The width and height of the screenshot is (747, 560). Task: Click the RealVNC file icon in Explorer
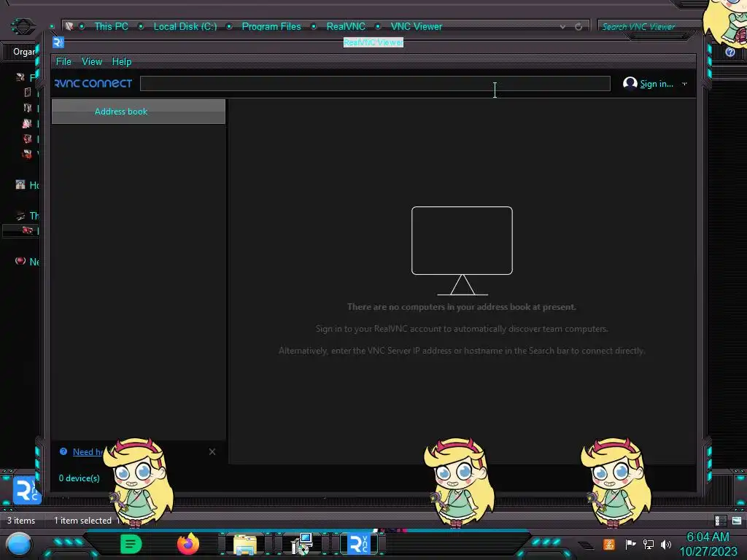[x=27, y=489]
